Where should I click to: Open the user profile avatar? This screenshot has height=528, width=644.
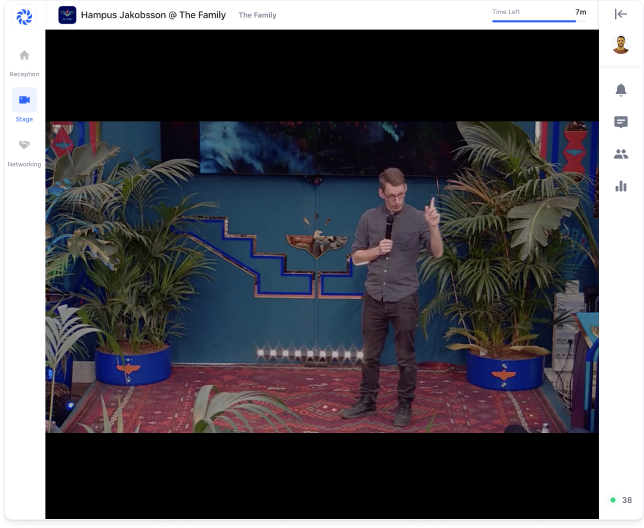pyautogui.click(x=621, y=45)
